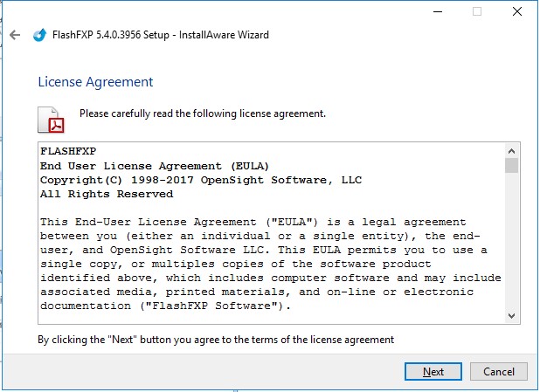This screenshot has height=392, width=540.
Task: Click the Copyright 1998-2017 OpenSight Software line
Action: point(201,180)
